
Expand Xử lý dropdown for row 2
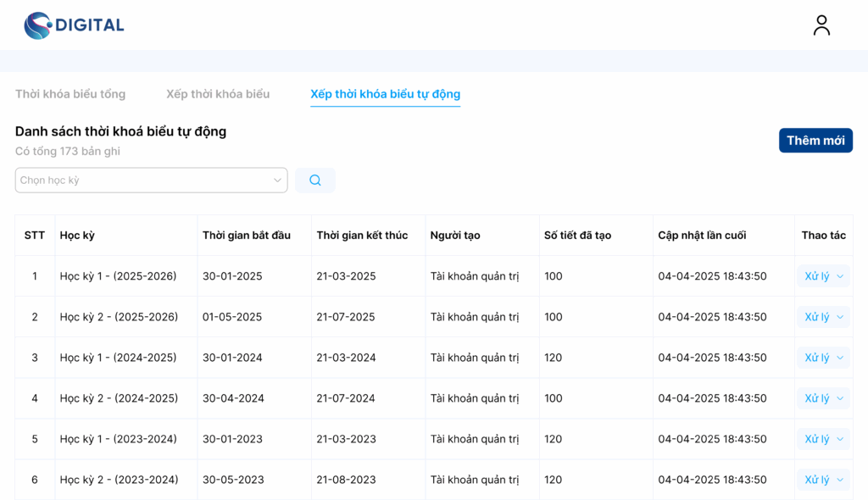823,317
